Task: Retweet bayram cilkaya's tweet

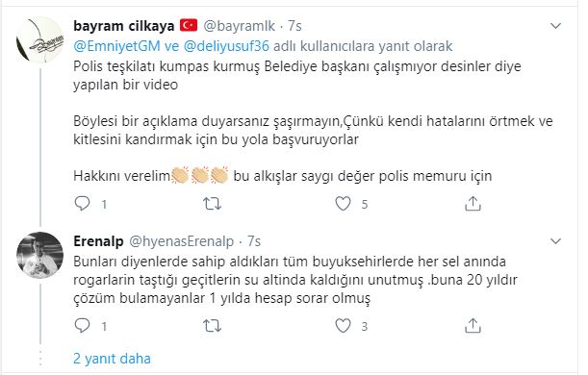Action: [x=212, y=204]
